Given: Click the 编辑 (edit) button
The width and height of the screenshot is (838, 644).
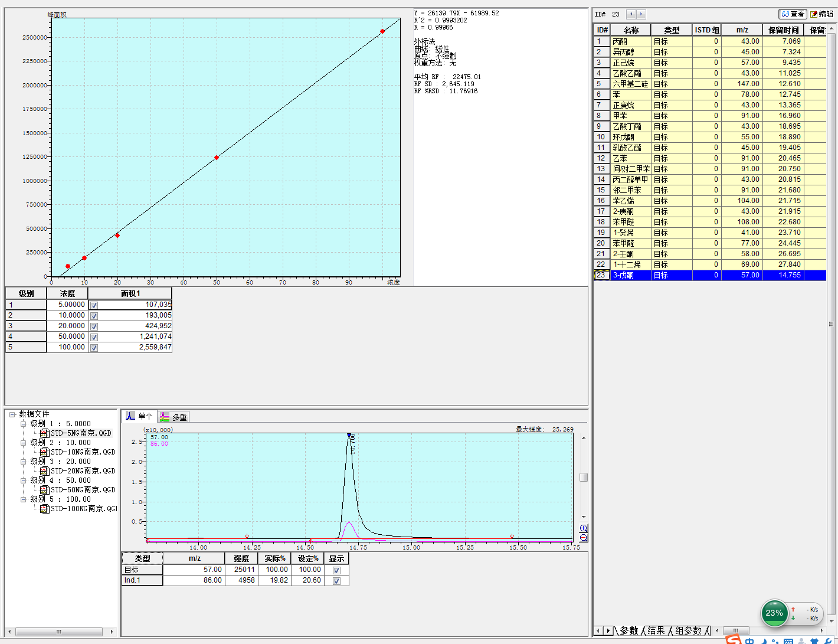Looking at the screenshot, I should [821, 14].
